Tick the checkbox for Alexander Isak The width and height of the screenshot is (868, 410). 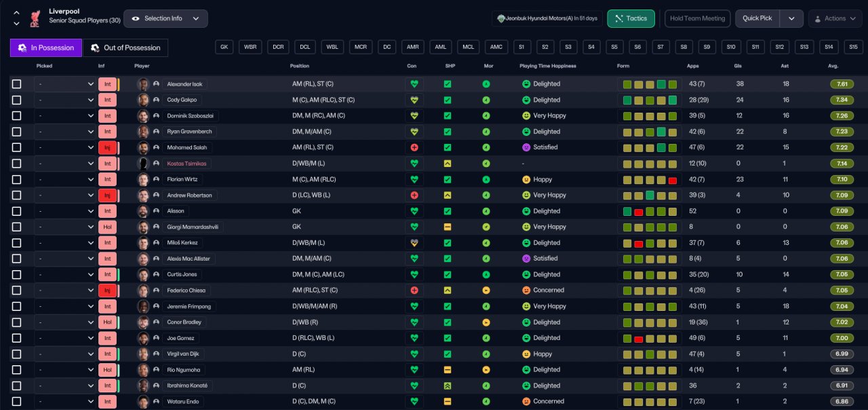pos(17,84)
